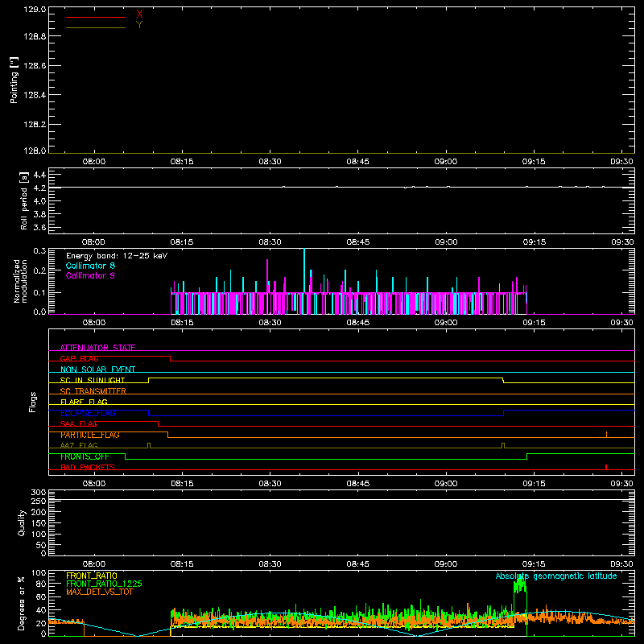Select the Energy band: 12-25 keV text
The height and width of the screenshot is (644, 644).
117,256
